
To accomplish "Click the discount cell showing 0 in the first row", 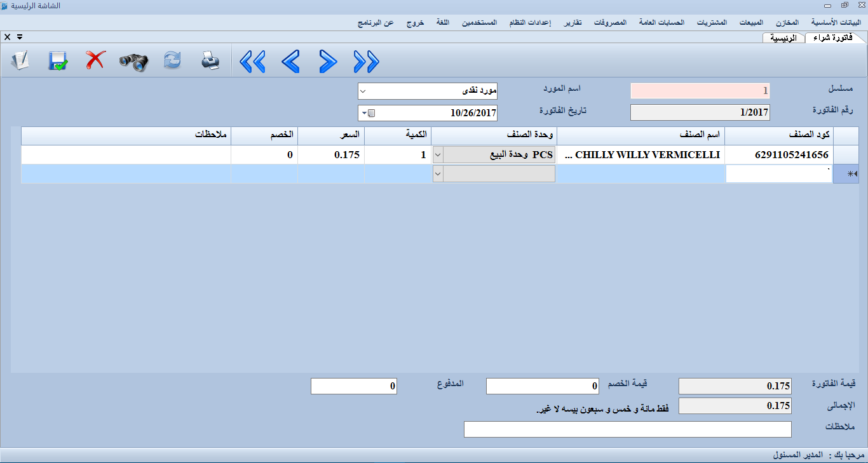I will coord(264,155).
